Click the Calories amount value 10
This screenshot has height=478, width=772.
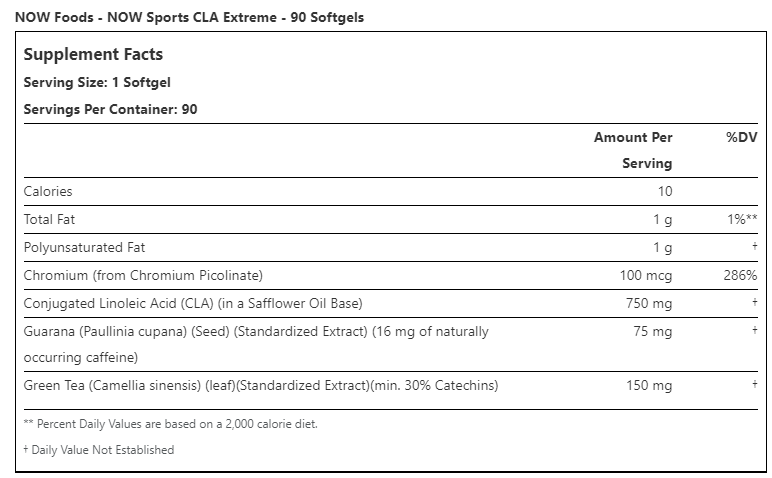click(665, 191)
